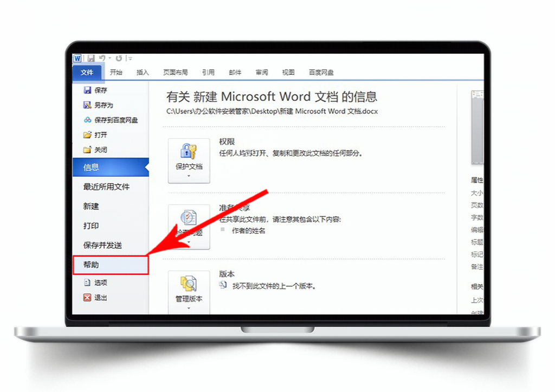Click the document preview thumbnail at right
This screenshot has height=392, width=555.
point(477,127)
